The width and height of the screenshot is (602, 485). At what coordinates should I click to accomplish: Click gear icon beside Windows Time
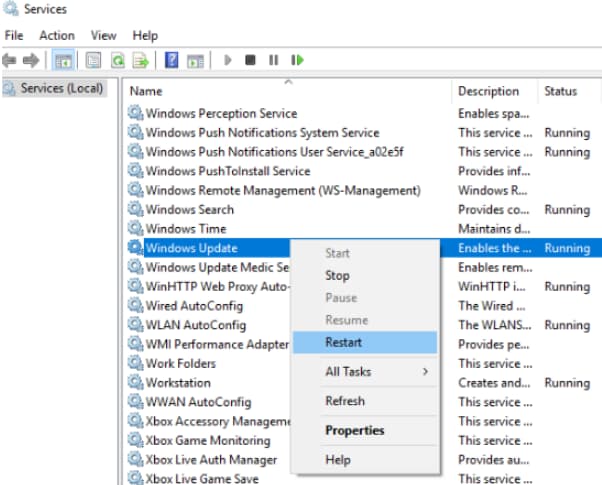135,228
